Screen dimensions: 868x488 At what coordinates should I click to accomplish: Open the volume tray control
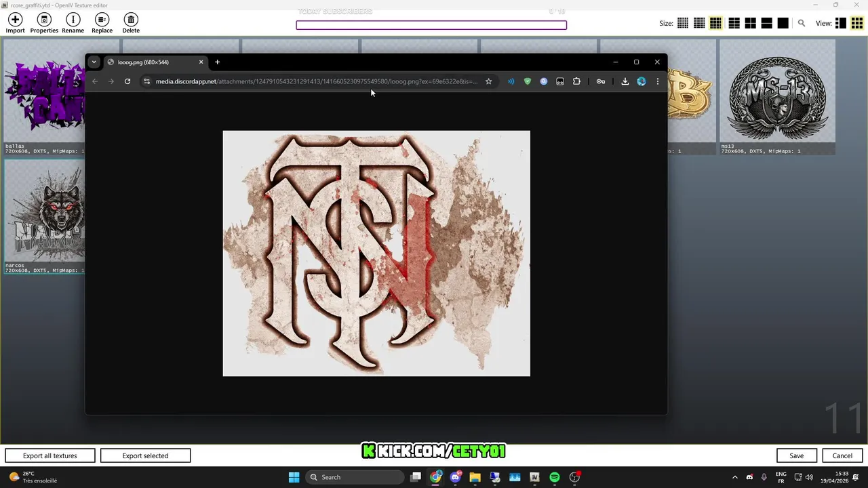pyautogui.click(x=809, y=477)
